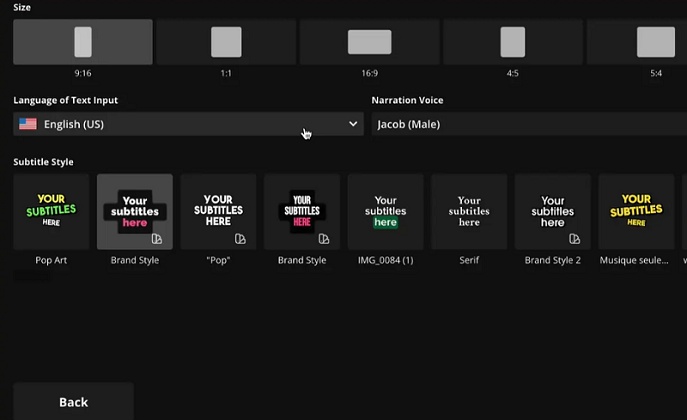Select the Musique seule subtitle style
This screenshot has height=420, width=687.
pyautogui.click(x=636, y=212)
